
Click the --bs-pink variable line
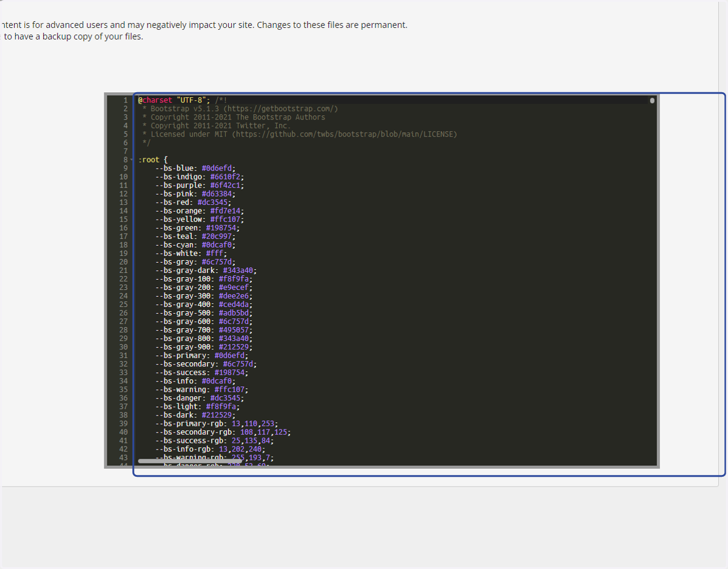pos(195,194)
